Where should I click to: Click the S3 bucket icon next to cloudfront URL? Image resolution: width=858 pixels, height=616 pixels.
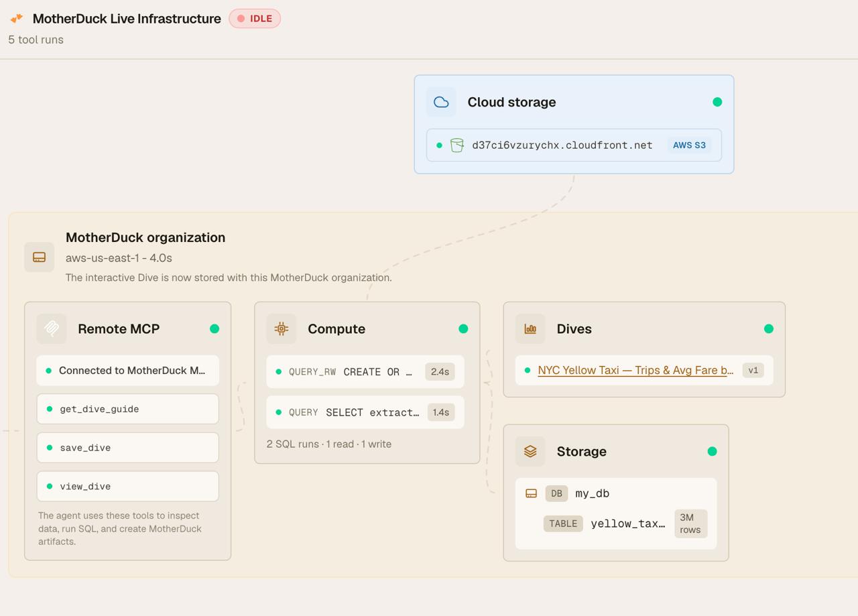(x=457, y=145)
